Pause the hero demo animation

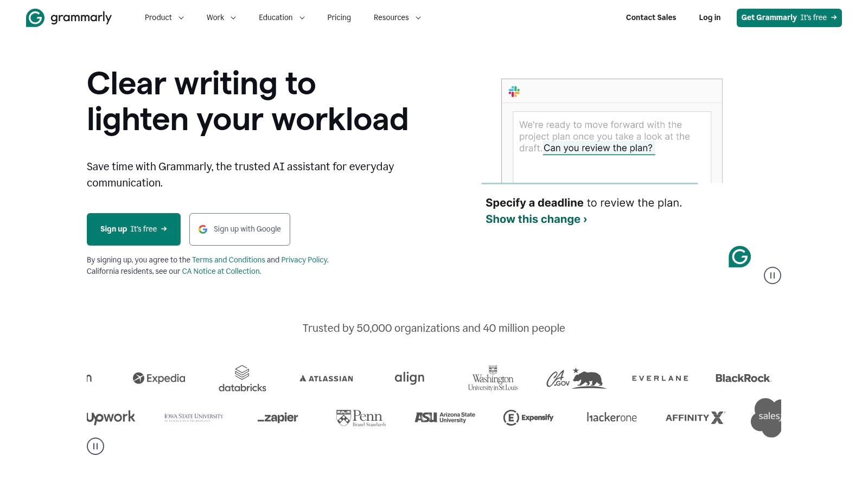coord(773,275)
